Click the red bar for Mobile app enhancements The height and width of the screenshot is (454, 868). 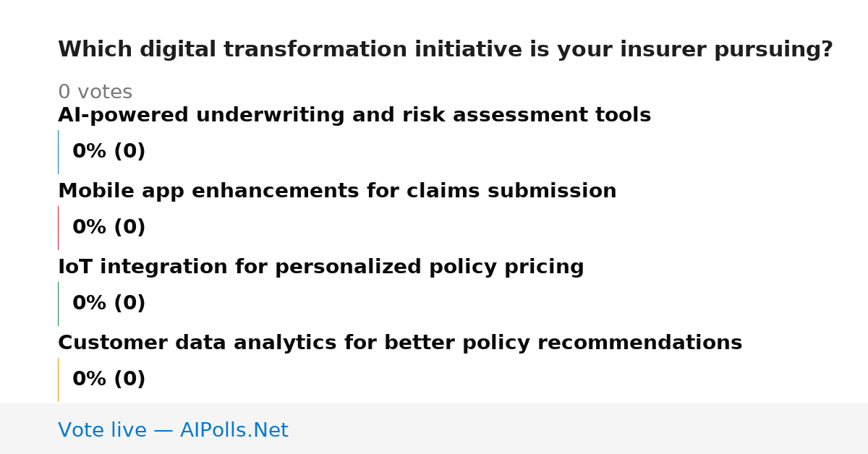pyautogui.click(x=58, y=228)
